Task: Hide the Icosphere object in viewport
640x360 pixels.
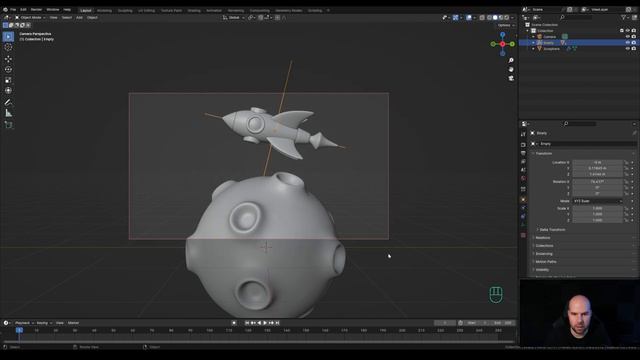Action: [x=628, y=49]
